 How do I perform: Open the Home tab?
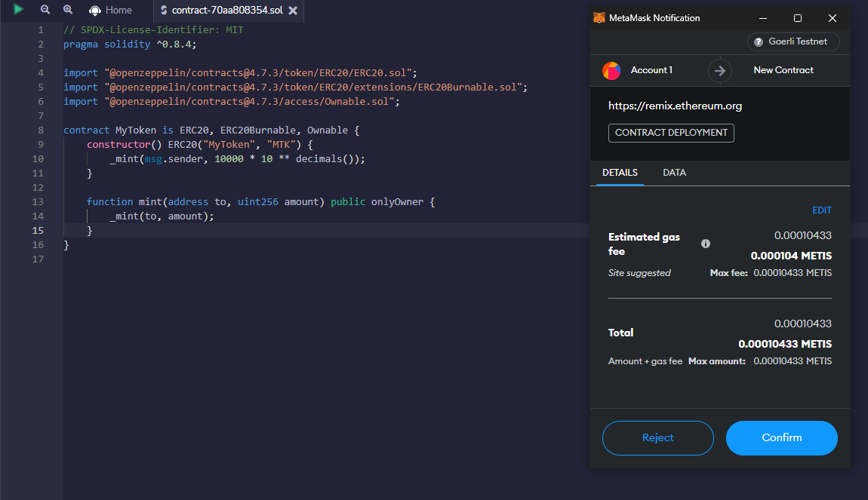110,11
